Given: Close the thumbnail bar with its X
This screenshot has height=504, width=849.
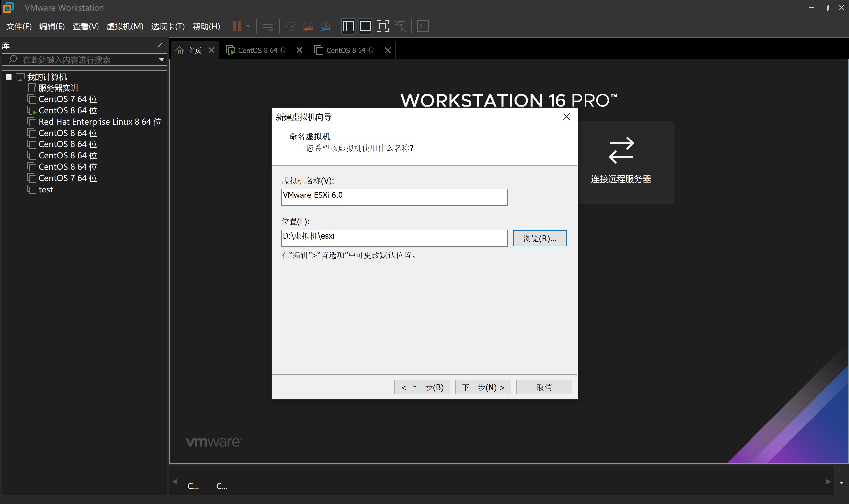Looking at the screenshot, I should coord(841,472).
